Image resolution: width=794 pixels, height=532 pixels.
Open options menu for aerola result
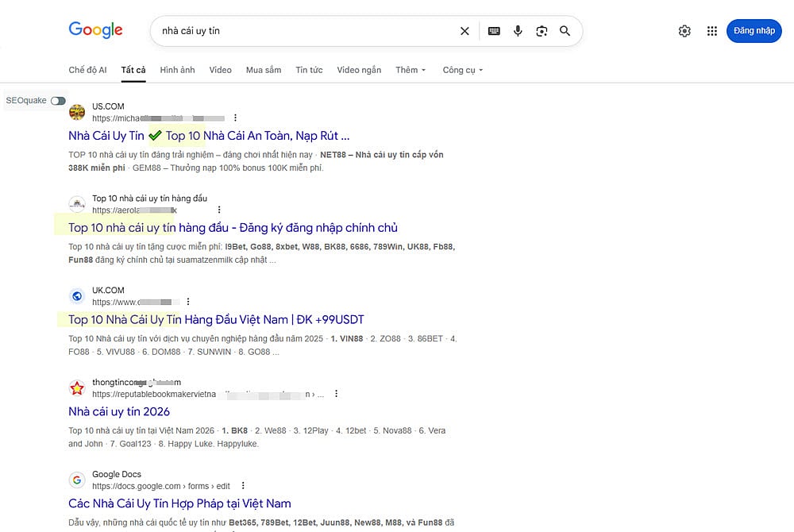(219, 210)
